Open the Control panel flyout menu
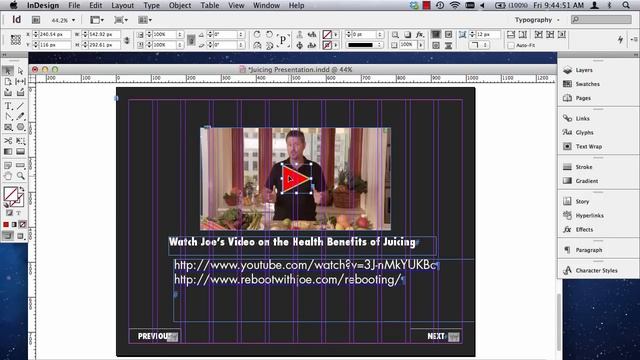This screenshot has width=640, height=360. pyautogui.click(x=634, y=39)
